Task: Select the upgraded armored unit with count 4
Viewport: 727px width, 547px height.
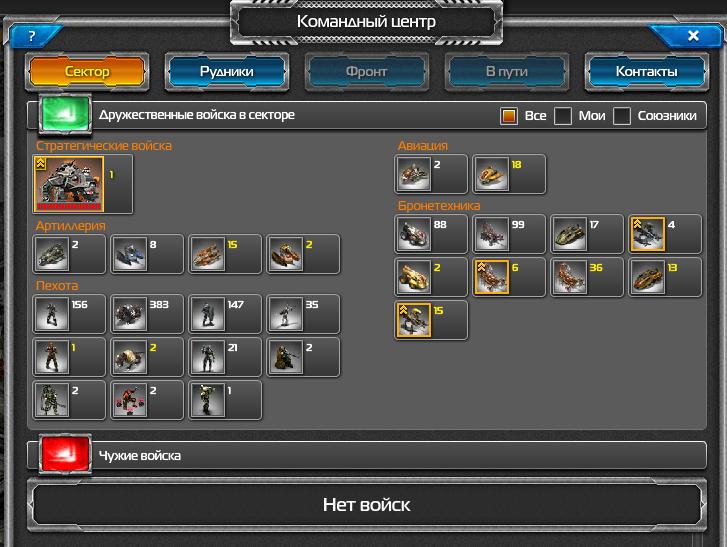Action: tap(665, 234)
